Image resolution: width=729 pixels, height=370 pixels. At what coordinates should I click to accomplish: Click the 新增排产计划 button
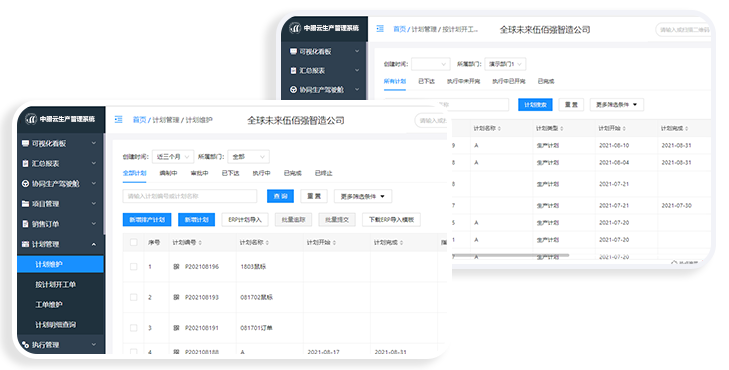[x=147, y=219]
